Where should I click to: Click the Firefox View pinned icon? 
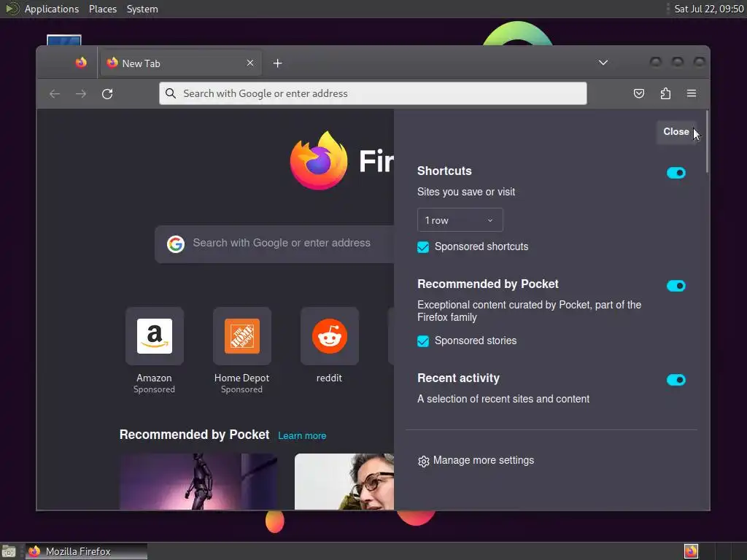pos(81,63)
